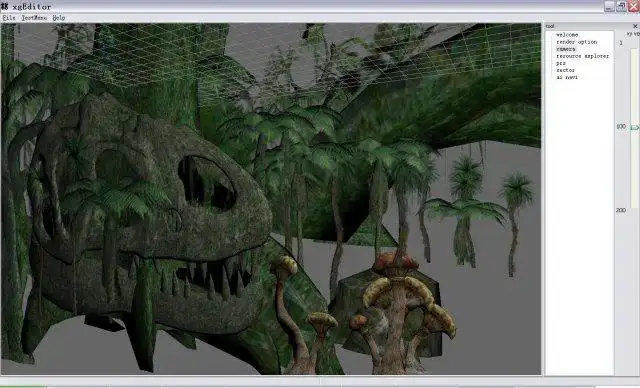Select sector in the tool tree
The width and height of the screenshot is (640, 388).
click(x=565, y=70)
